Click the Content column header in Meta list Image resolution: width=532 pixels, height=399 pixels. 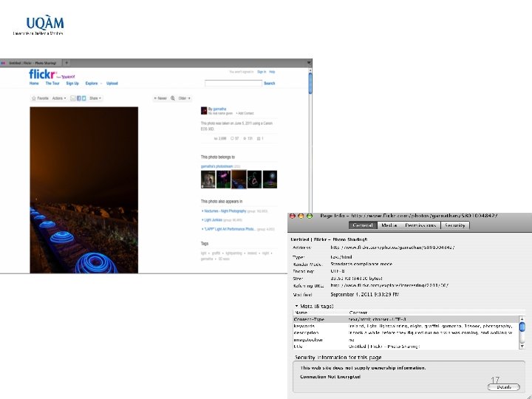click(434, 313)
